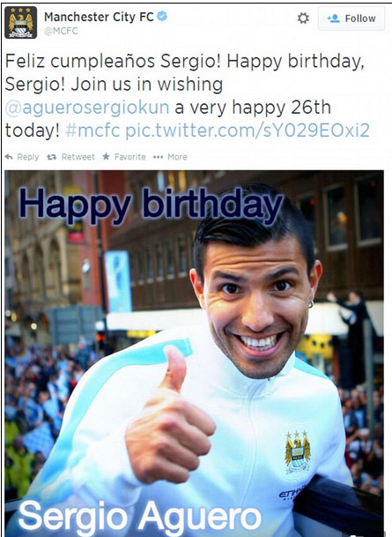Click the Retweet arrows icon
The height and width of the screenshot is (537, 392).
[52, 157]
